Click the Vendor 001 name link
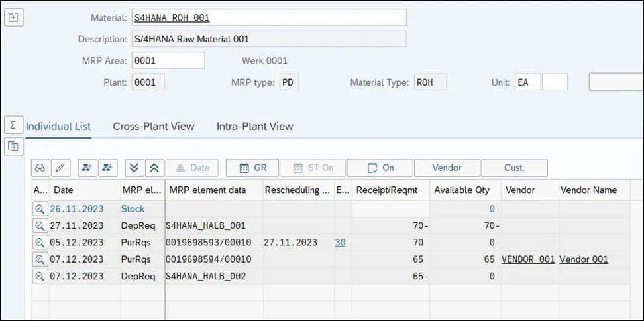 pos(584,259)
